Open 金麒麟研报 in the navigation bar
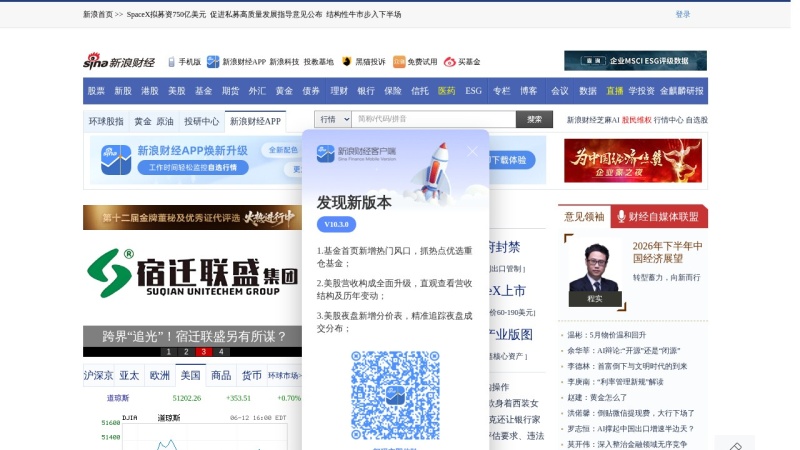Screen dimensions: 800x450 coord(682,91)
